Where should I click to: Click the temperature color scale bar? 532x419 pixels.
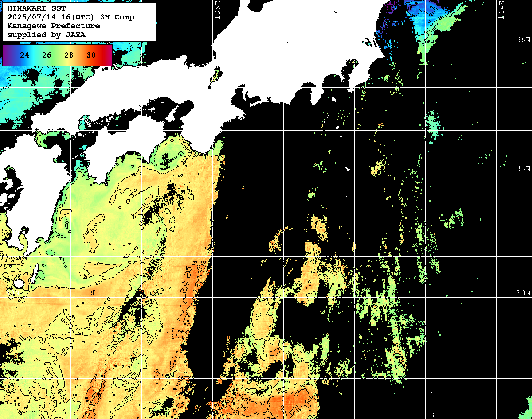(58, 55)
